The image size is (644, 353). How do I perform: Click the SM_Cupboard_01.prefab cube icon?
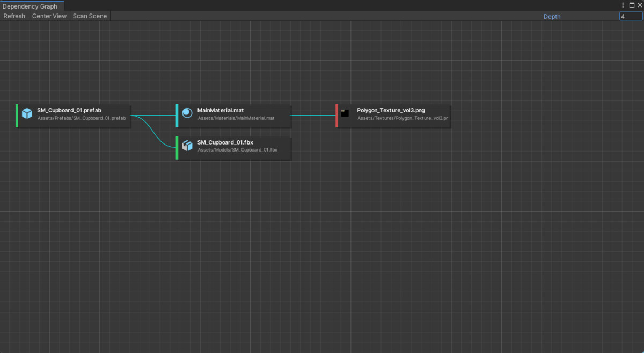27,113
